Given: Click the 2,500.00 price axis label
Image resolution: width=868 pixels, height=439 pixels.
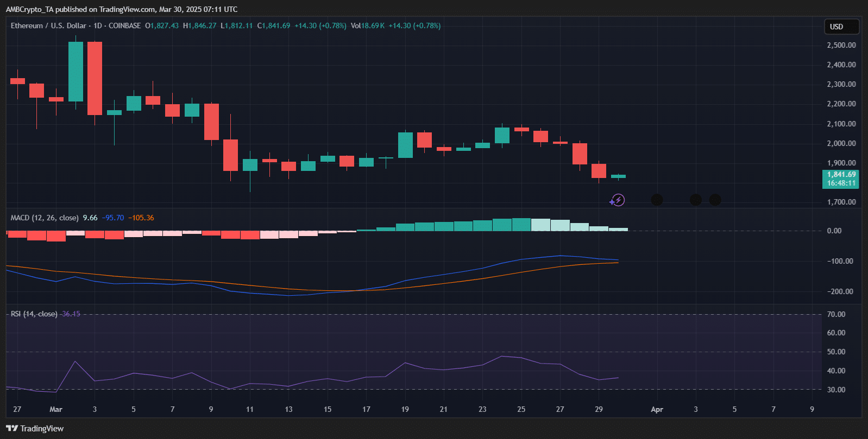Looking at the screenshot, I should click(841, 45).
